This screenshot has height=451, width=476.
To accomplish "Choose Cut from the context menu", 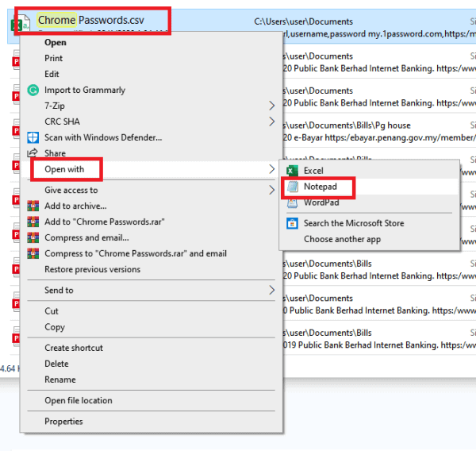I will pos(52,311).
